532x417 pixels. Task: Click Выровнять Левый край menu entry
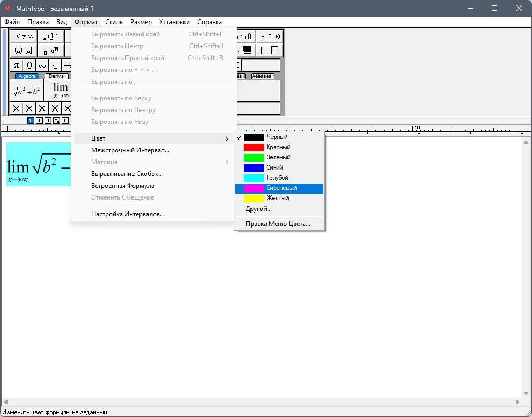(x=153, y=34)
